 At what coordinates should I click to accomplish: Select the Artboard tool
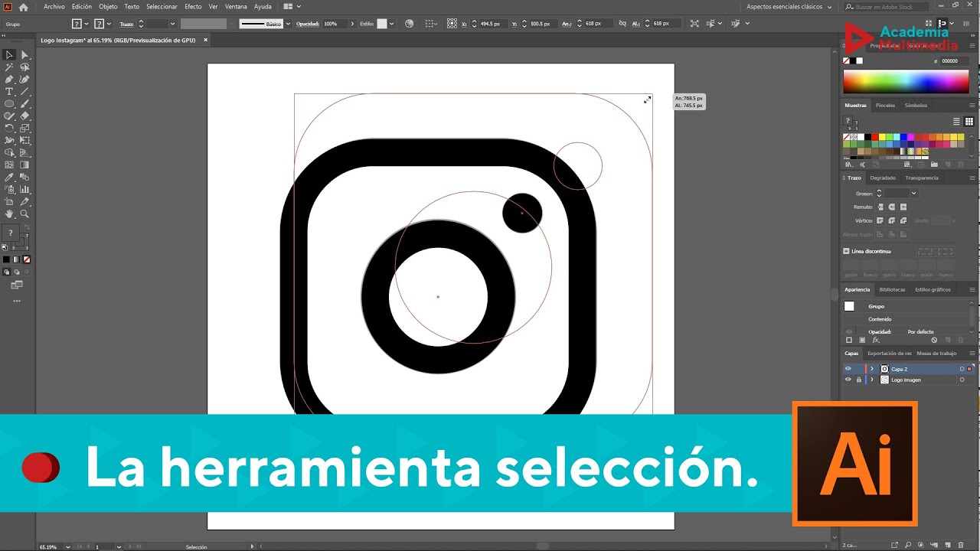(9, 201)
